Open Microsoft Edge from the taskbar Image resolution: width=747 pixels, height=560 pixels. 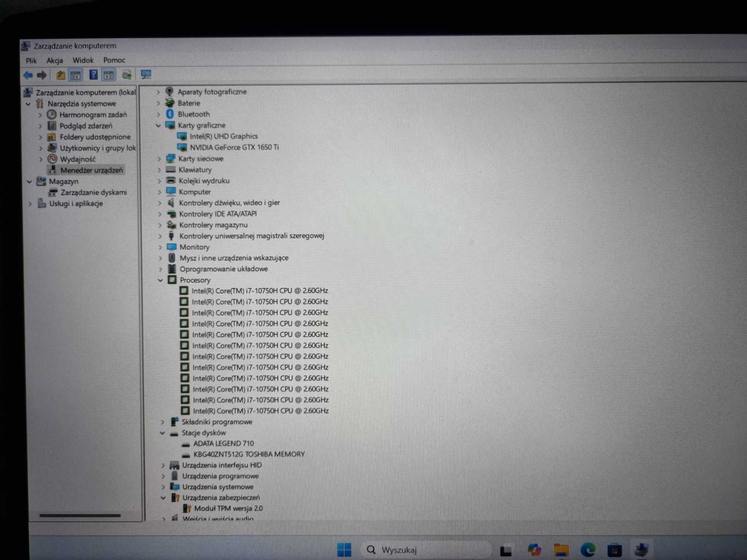(x=588, y=550)
